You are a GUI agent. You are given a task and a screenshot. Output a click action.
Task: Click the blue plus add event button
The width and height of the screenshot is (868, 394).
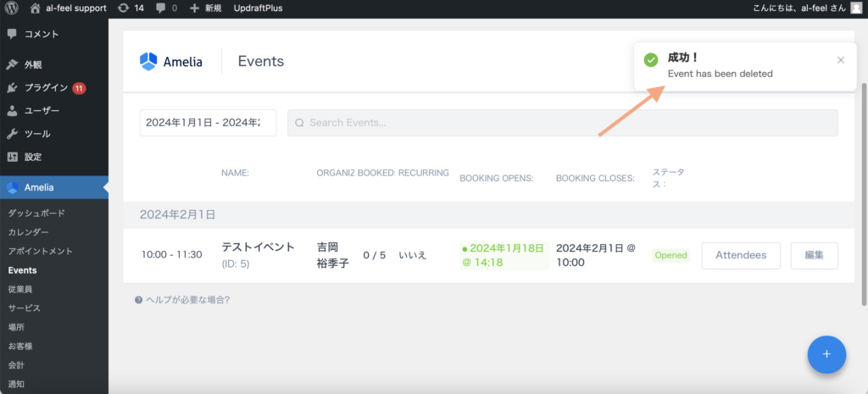[x=826, y=353]
